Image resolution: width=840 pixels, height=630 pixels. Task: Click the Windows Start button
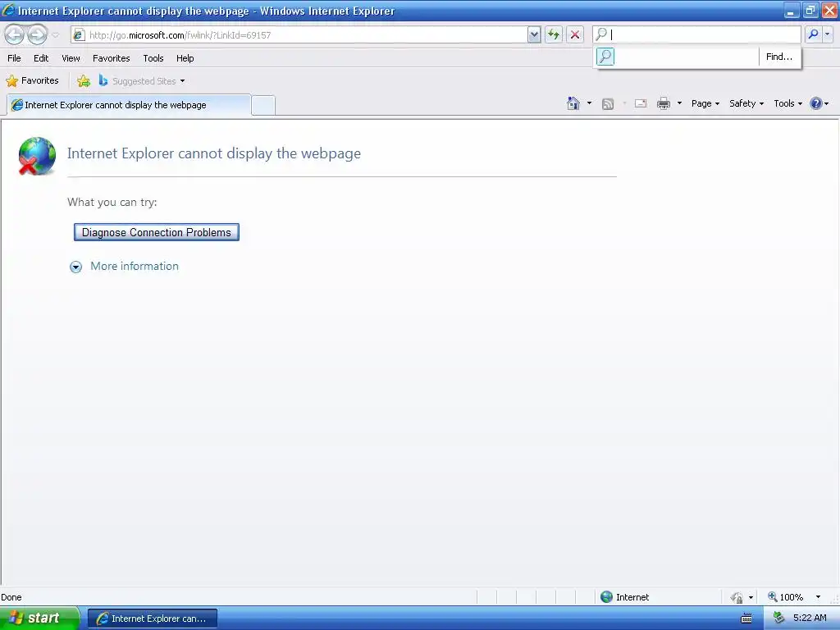[39, 619]
